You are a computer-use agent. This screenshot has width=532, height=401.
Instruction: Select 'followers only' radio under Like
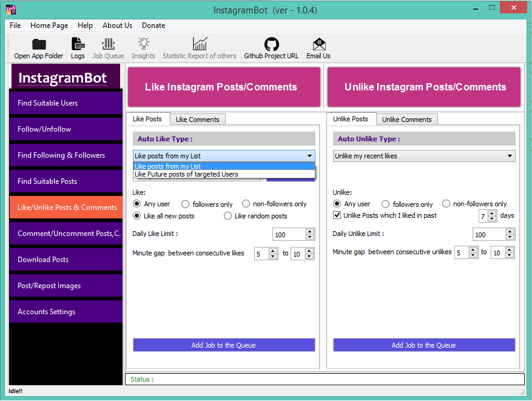point(185,204)
